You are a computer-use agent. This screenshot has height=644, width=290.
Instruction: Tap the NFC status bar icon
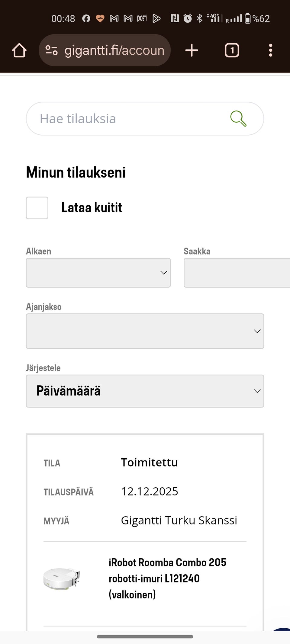click(175, 18)
